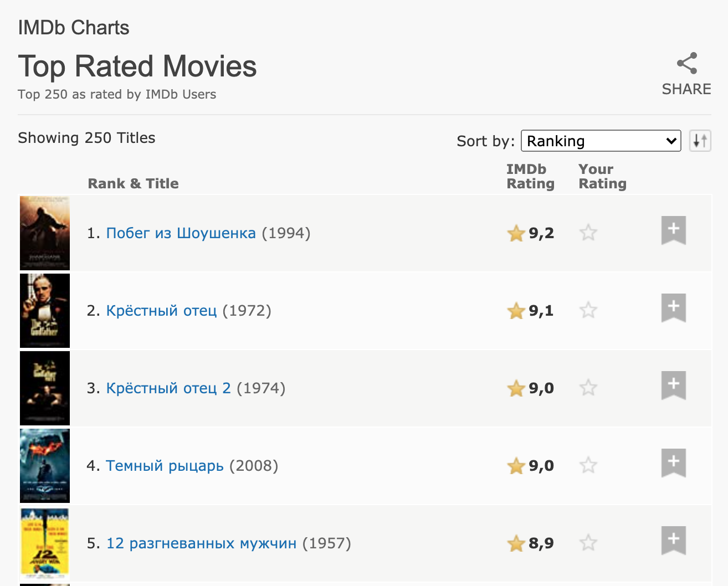The image size is (728, 586).
Task: Toggle ascending/descending sort order button
Action: coord(700,141)
